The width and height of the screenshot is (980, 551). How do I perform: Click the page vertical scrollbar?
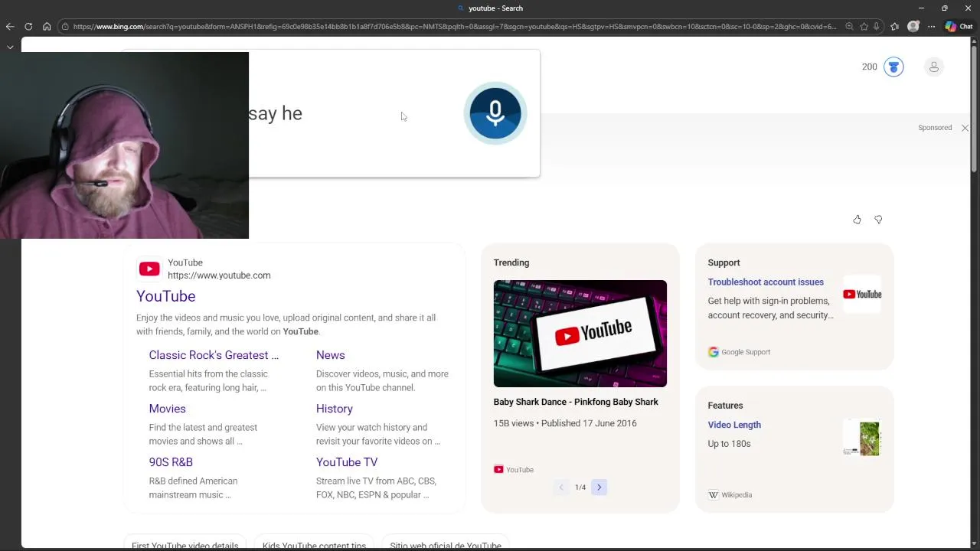click(974, 107)
